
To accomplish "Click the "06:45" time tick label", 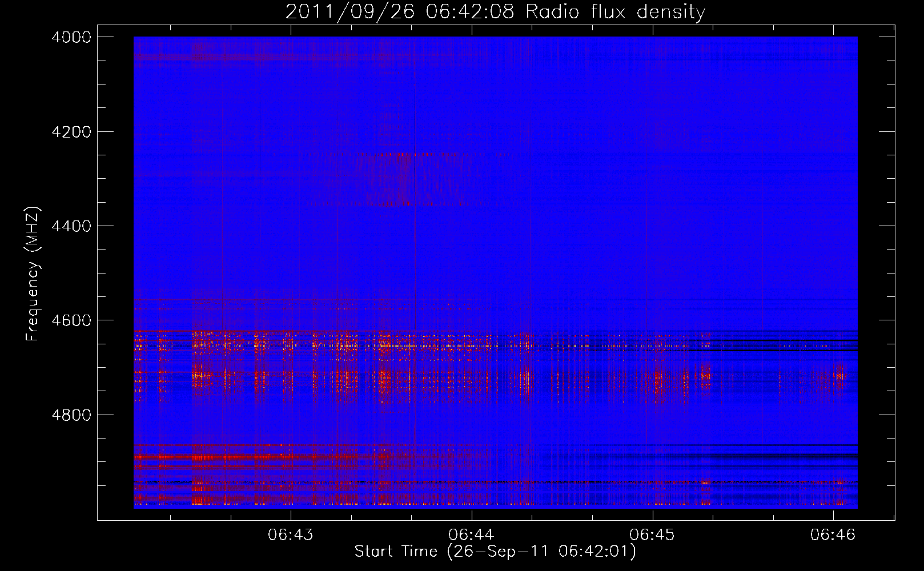I will tap(652, 534).
